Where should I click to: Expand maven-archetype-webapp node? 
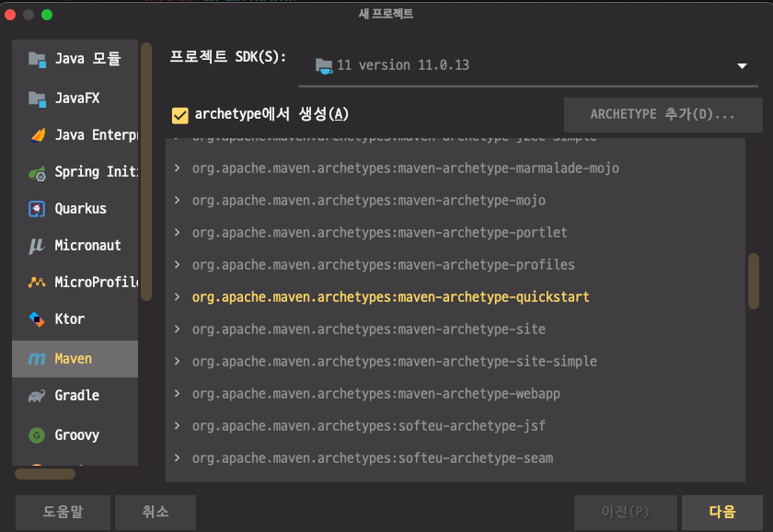(x=177, y=394)
